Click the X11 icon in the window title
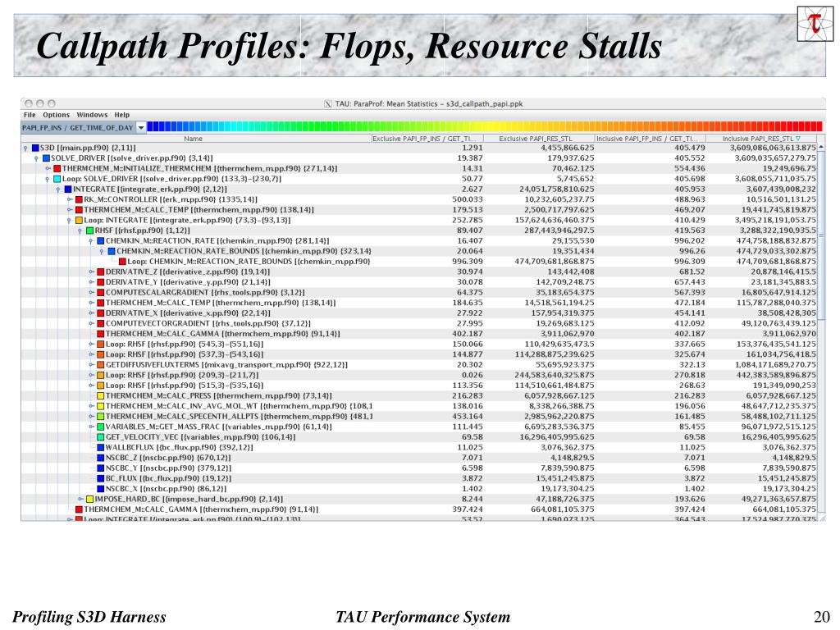Viewport: 840px width, 630px height. click(328, 104)
